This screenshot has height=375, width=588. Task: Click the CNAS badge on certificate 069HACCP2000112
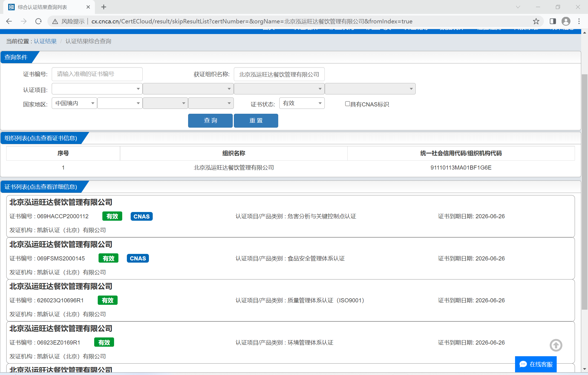142,216
